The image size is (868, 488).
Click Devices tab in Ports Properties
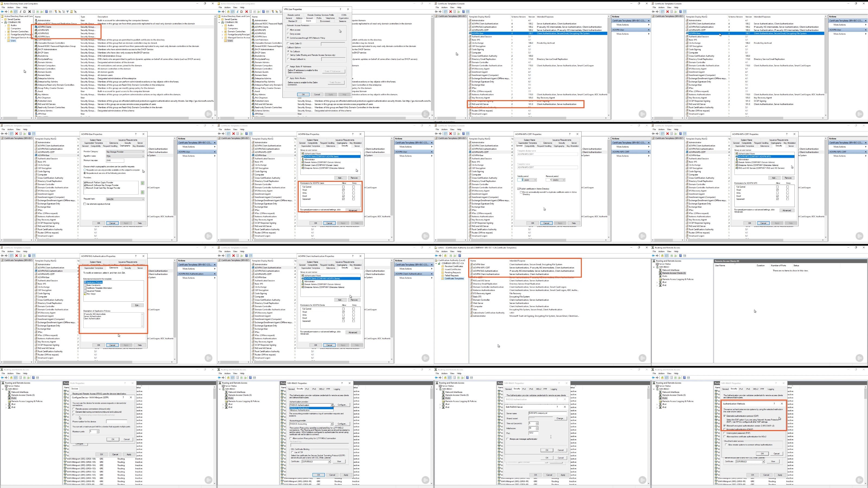(75, 389)
